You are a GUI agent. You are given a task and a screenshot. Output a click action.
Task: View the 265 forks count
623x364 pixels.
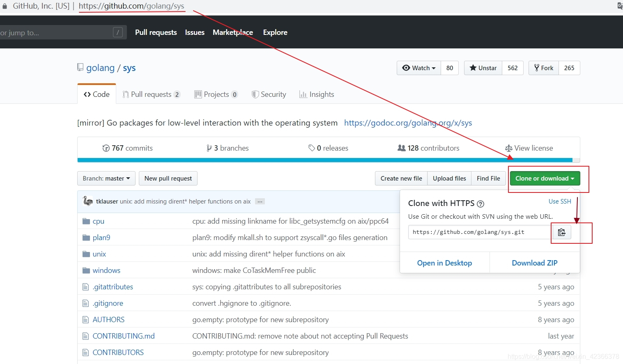569,68
